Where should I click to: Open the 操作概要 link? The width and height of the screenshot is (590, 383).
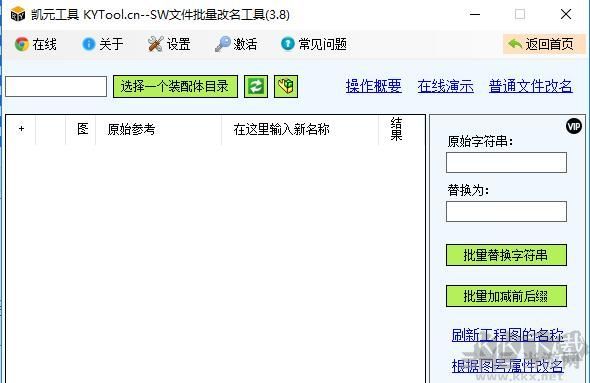[374, 87]
